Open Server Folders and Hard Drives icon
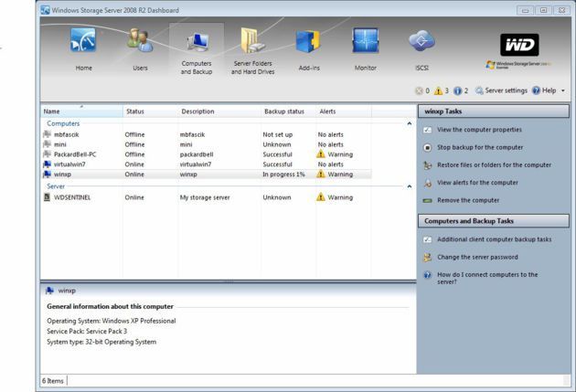 tap(252, 40)
